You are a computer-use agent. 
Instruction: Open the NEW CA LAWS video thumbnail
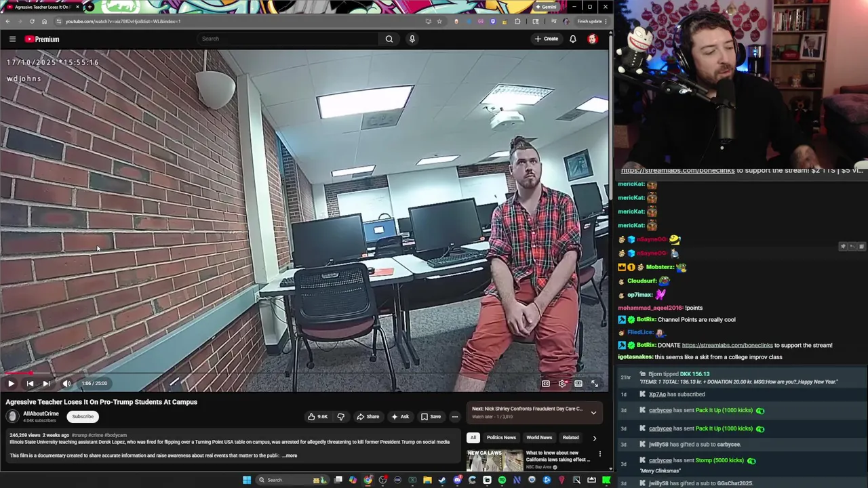(x=494, y=460)
